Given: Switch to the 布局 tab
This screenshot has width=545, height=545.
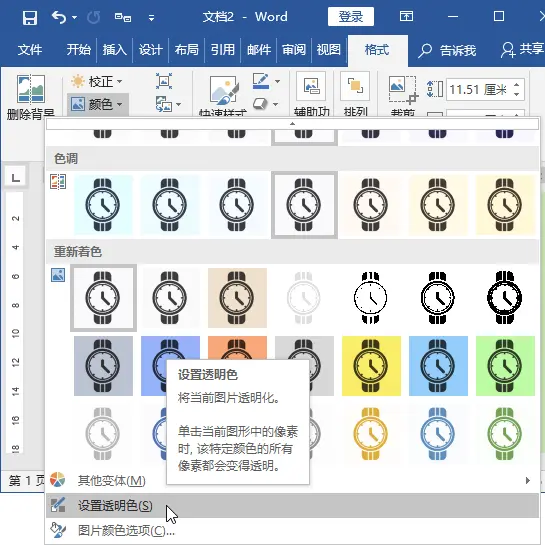Looking at the screenshot, I should pyautogui.click(x=187, y=50).
